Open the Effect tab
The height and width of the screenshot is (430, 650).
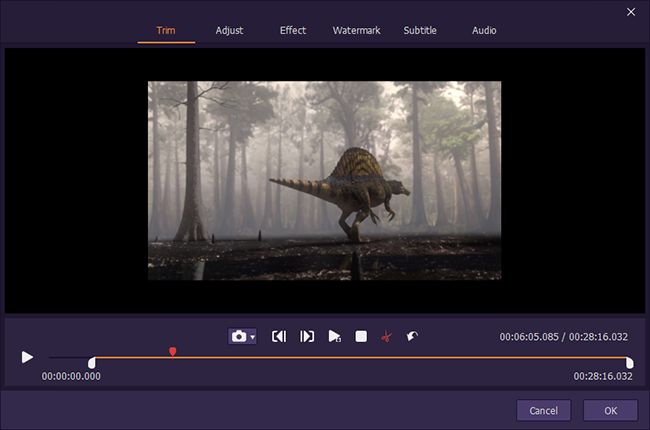pyautogui.click(x=293, y=30)
